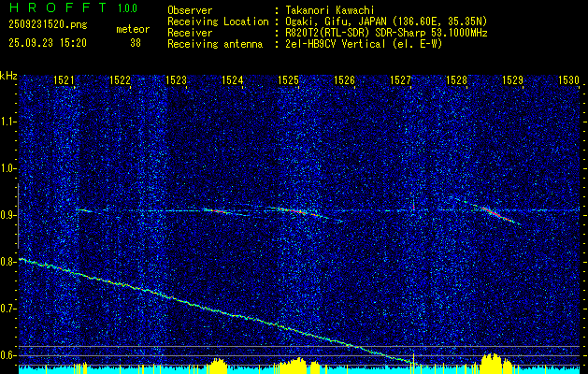Click the 1526 time marker
This screenshot has width=588, height=374.
pos(344,79)
